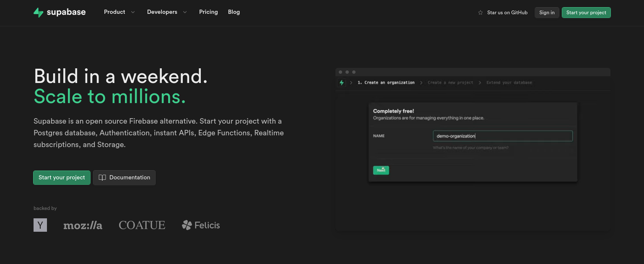Click the chevron next to Product
644x264 pixels.
pyautogui.click(x=133, y=12)
